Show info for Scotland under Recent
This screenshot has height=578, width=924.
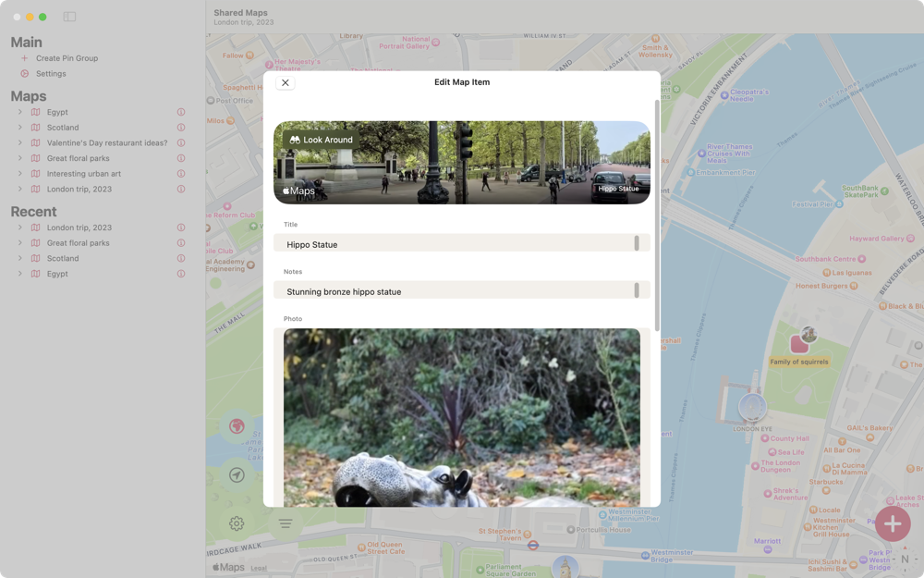pos(181,258)
